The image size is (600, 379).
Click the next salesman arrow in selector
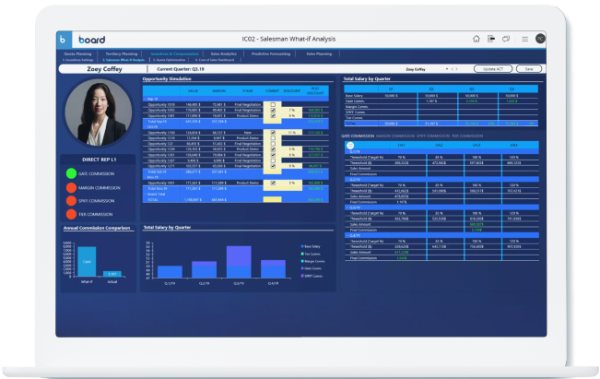[456, 69]
